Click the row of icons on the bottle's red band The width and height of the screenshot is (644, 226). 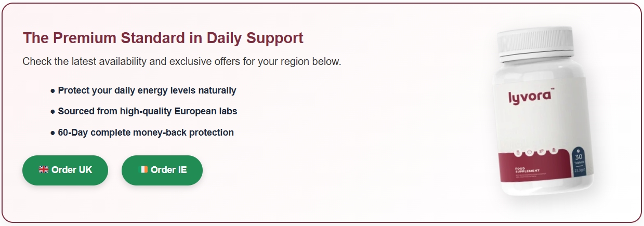[x=535, y=152]
